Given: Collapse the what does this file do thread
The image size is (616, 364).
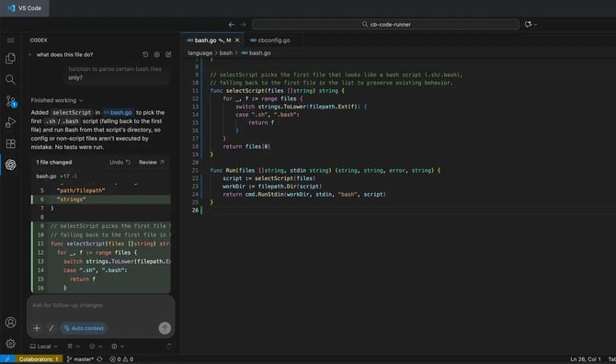Looking at the screenshot, I should click(29, 54).
